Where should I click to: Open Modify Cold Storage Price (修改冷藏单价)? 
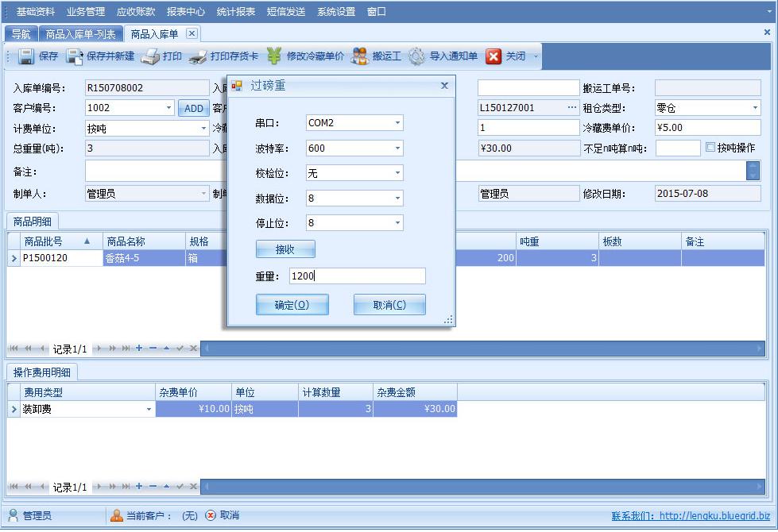coord(274,56)
